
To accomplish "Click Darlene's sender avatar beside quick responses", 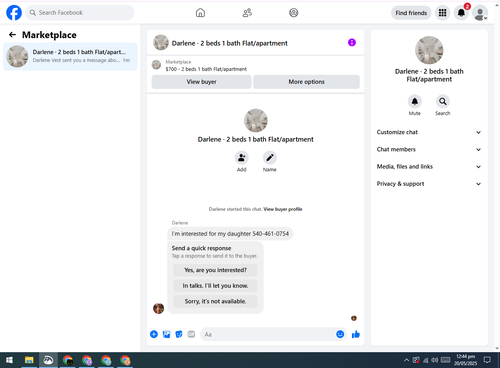I will (x=158, y=308).
